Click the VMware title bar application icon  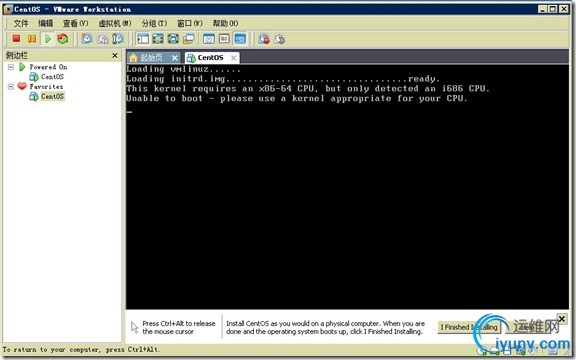click(x=8, y=9)
